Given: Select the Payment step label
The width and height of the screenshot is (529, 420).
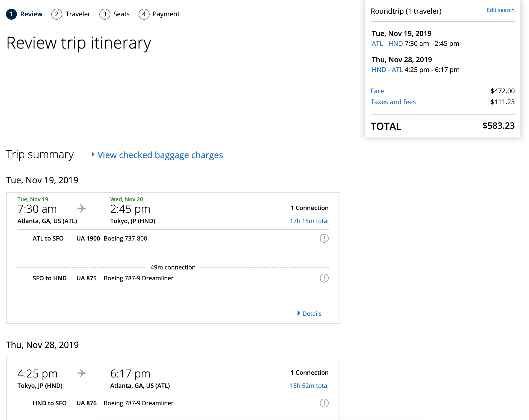Looking at the screenshot, I should (x=166, y=14).
